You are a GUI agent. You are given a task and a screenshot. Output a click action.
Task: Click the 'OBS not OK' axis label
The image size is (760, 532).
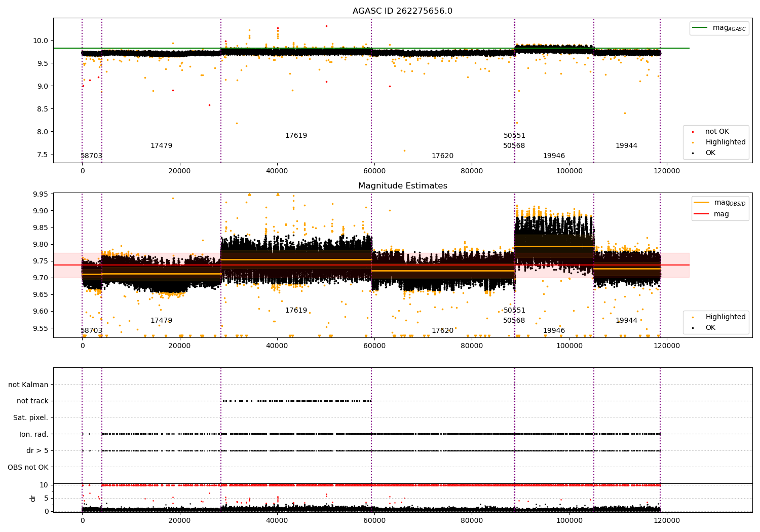[28, 467]
